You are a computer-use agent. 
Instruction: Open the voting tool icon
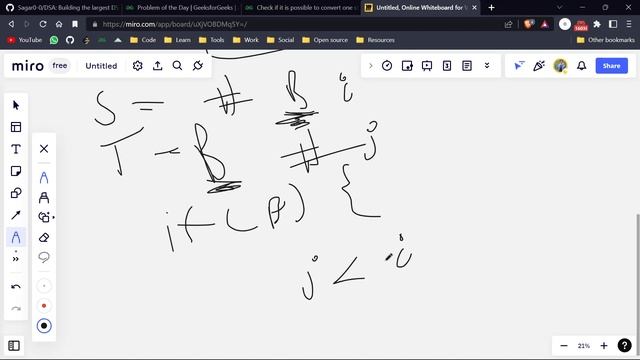click(407, 66)
